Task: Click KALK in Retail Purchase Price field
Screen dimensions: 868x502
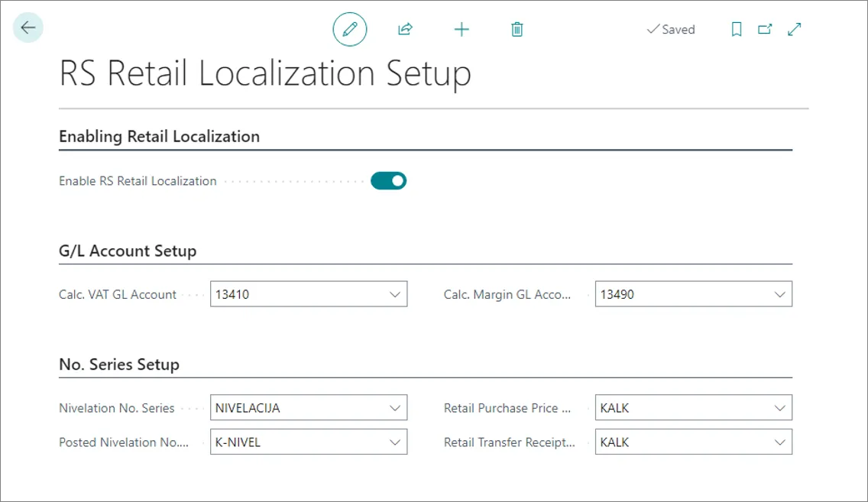Action: coord(694,407)
